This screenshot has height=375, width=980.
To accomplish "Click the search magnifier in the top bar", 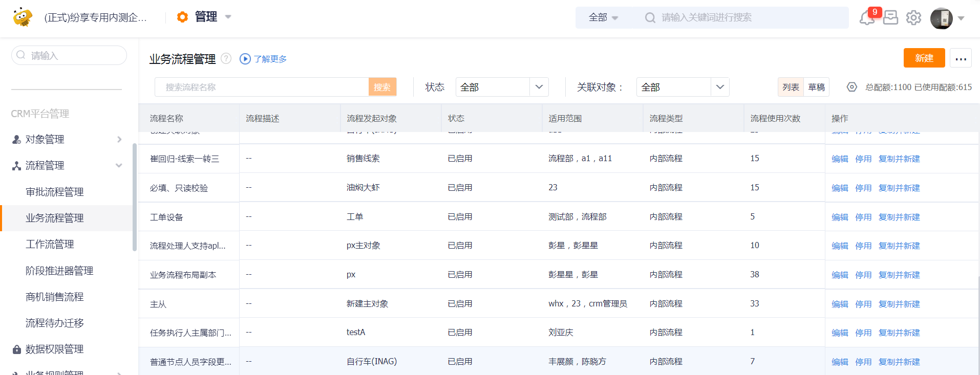I will tap(650, 18).
